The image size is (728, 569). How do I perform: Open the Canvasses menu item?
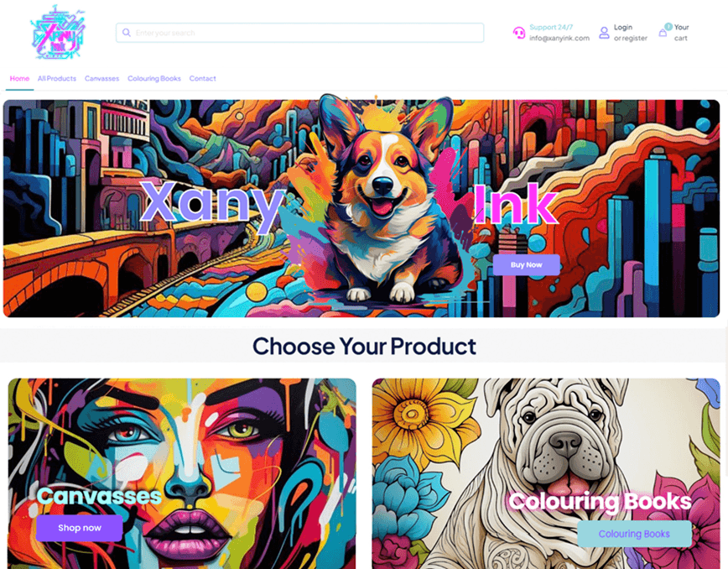101,79
